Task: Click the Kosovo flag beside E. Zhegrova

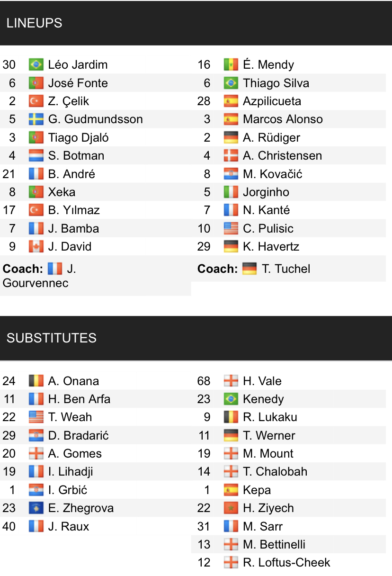Action: point(36,508)
